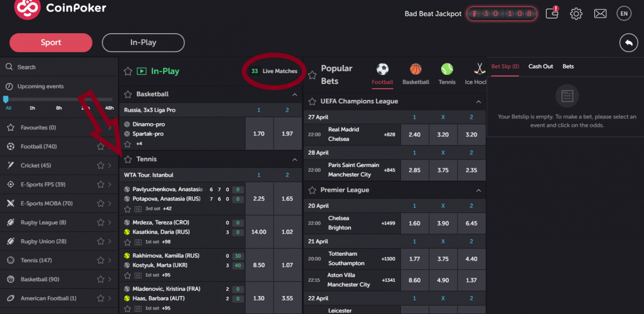Collapse UEFA Champions League section
The image size is (644, 314).
point(478,102)
